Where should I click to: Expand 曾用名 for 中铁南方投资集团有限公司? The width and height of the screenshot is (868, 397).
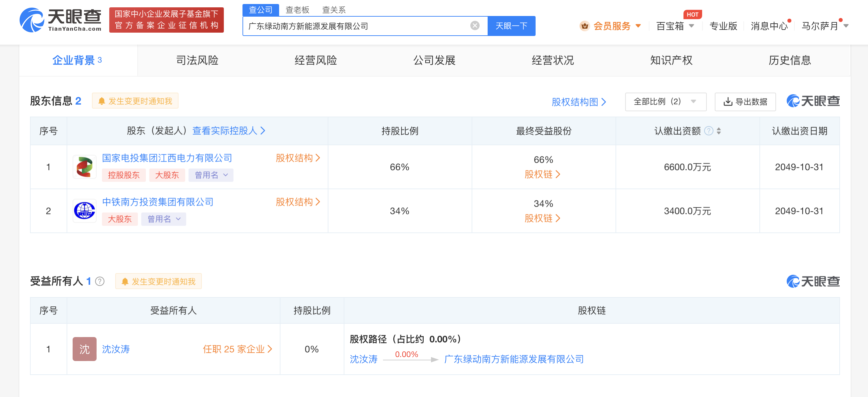[164, 219]
